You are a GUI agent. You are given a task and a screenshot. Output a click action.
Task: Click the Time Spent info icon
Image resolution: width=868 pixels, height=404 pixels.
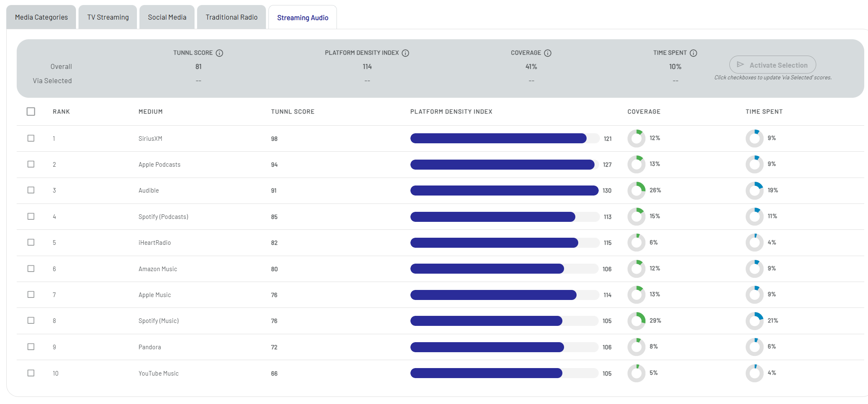(x=693, y=53)
